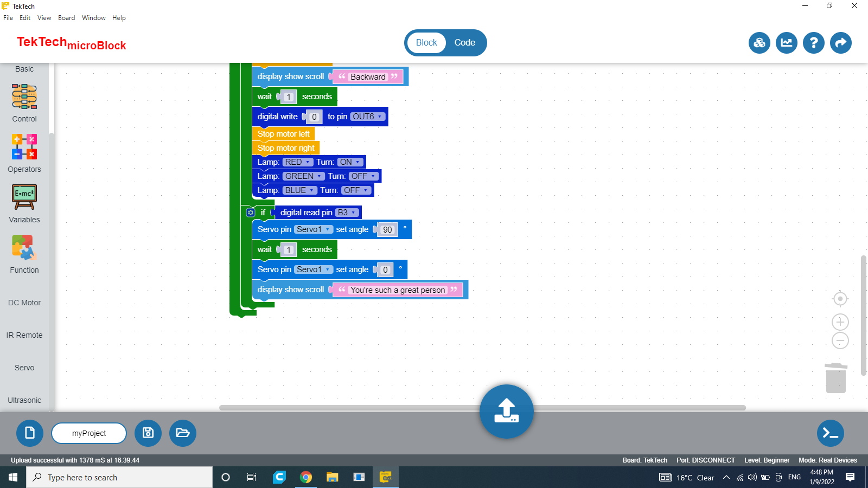Select the IR Remote category

pos(24,335)
